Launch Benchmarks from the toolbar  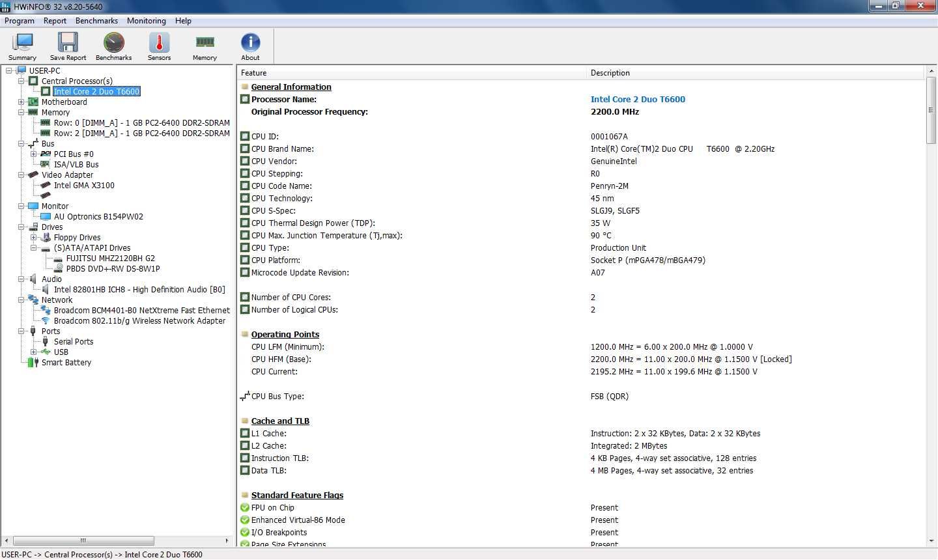pyautogui.click(x=113, y=46)
